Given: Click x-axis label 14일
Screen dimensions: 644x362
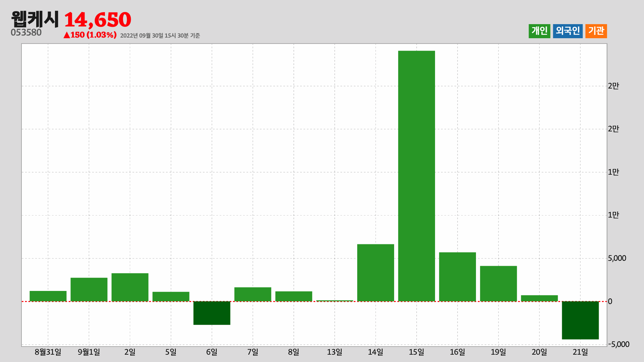Looking at the screenshot, I should (375, 352).
